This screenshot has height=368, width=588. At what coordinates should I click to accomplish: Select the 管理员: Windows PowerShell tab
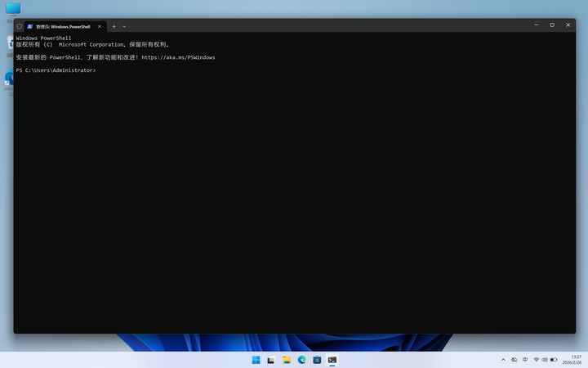click(x=63, y=27)
